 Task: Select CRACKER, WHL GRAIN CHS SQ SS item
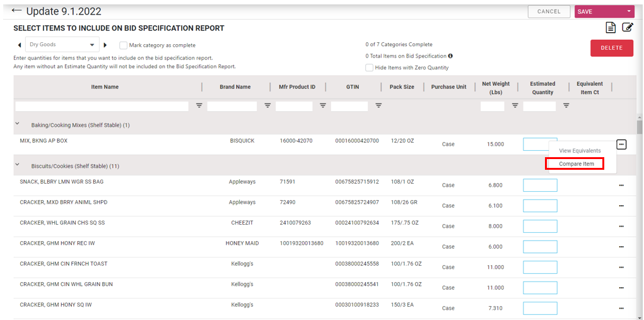pyautogui.click(x=62, y=223)
